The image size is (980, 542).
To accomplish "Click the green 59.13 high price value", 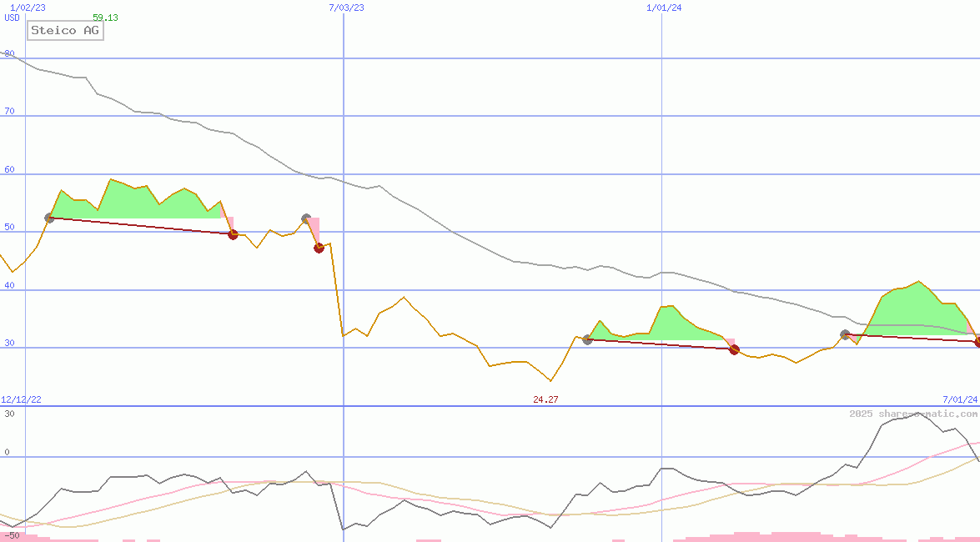I will coord(105,18).
